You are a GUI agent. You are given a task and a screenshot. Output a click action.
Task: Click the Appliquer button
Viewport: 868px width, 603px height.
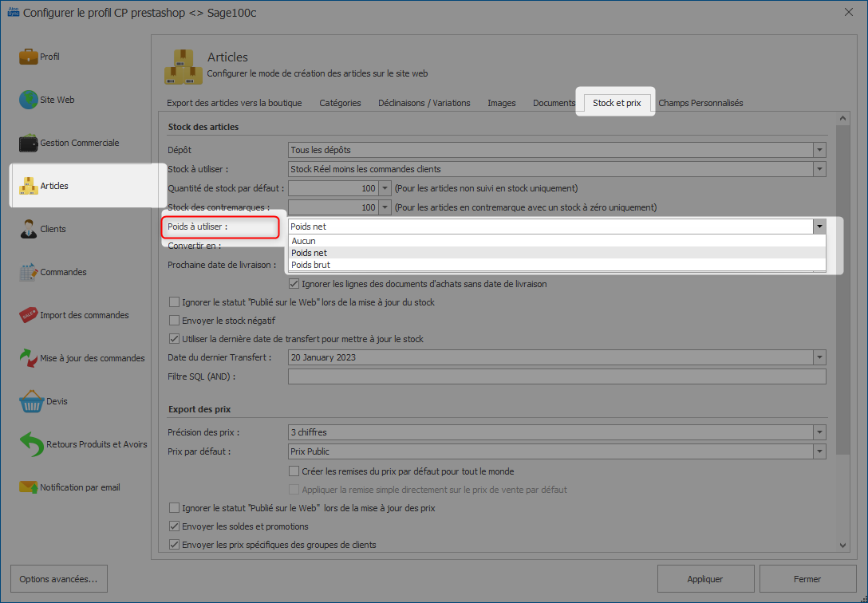pyautogui.click(x=705, y=578)
